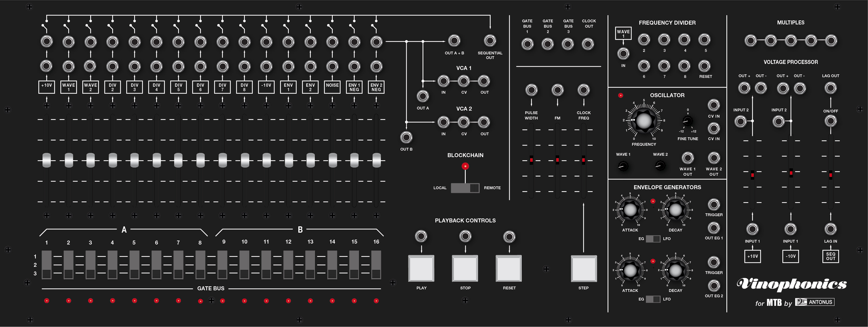The image size is (868, 327).
Task: Click the STOP button
Action: pyautogui.click(x=465, y=268)
